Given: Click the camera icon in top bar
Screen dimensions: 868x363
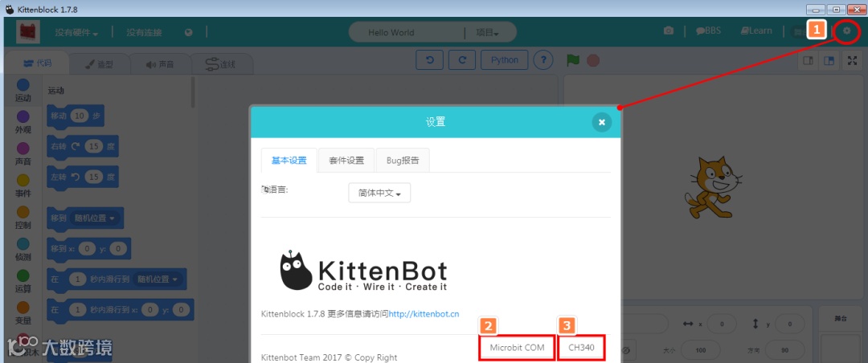Looking at the screenshot, I should pyautogui.click(x=669, y=31).
